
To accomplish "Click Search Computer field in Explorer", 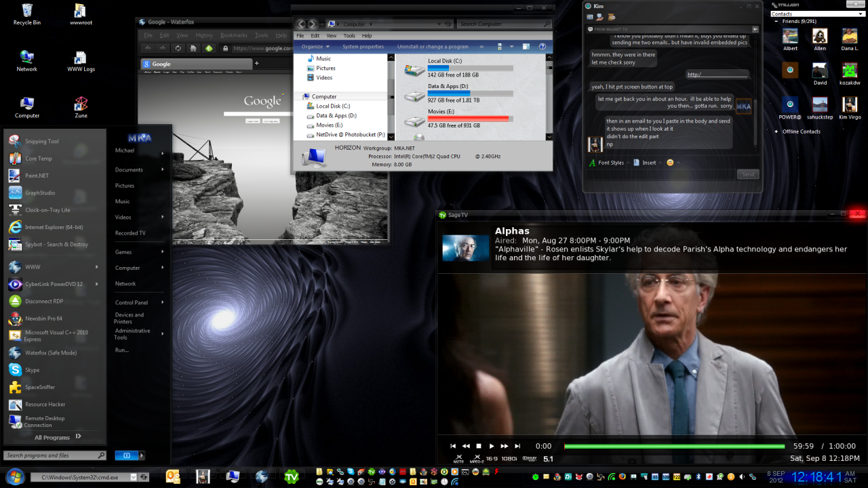I will 504,24.
